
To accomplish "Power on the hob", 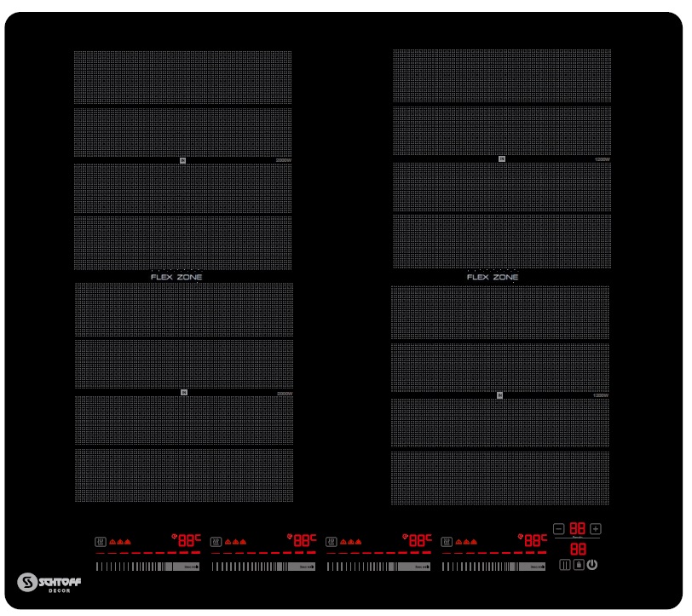I will point(591,565).
